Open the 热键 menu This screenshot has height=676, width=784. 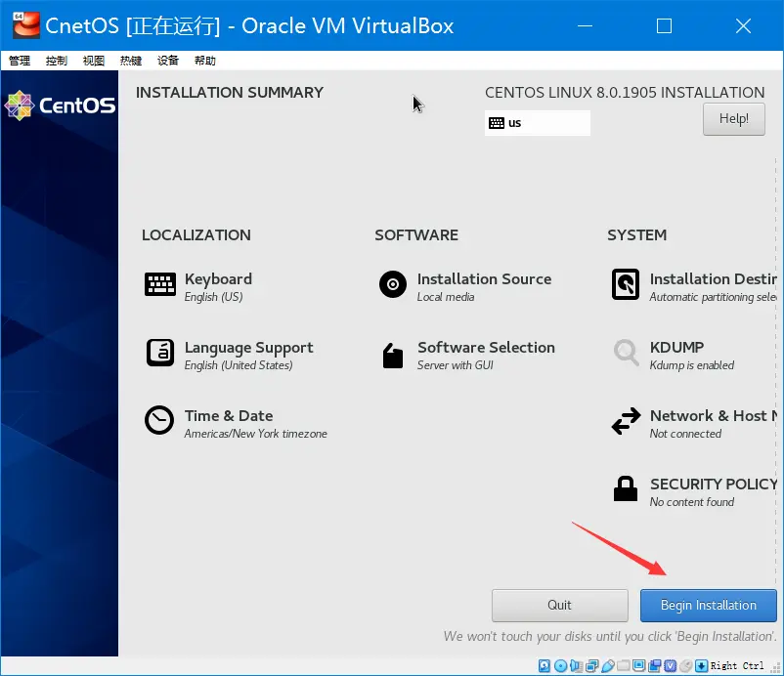tap(131, 61)
